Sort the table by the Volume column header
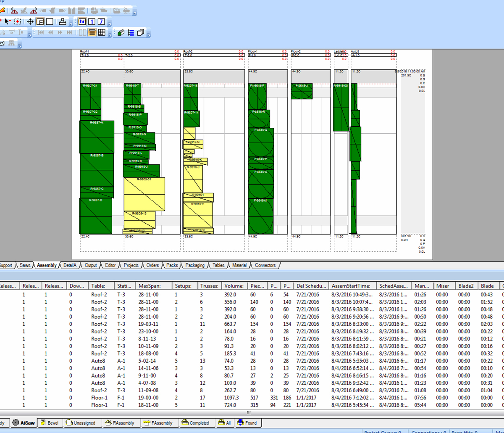This screenshot has height=433, width=504. (234, 285)
